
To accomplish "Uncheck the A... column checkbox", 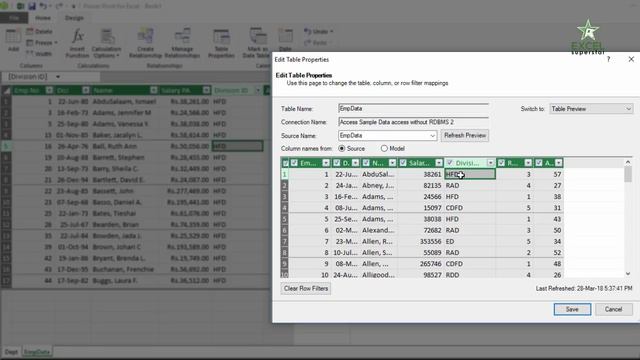I will pyautogui.click(x=539, y=163).
